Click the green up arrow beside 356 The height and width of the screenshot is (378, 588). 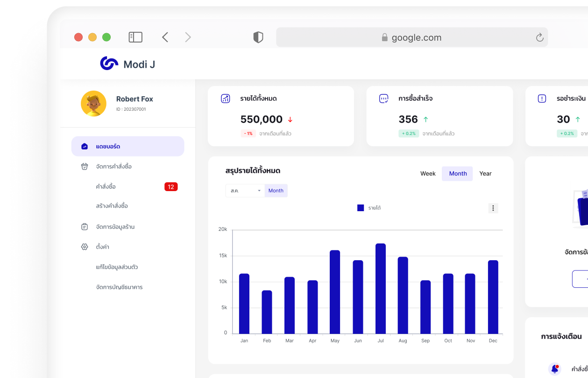425,120
